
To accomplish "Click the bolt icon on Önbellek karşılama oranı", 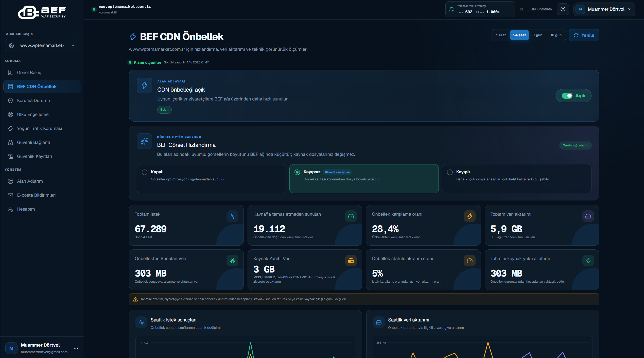I will [x=469, y=216].
